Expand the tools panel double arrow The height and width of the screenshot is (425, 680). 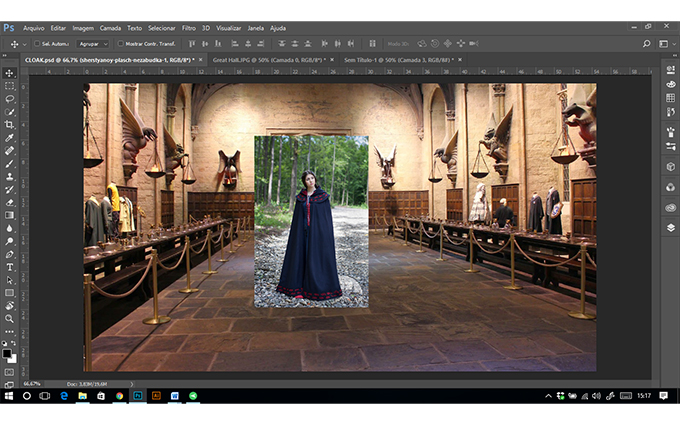point(4,56)
